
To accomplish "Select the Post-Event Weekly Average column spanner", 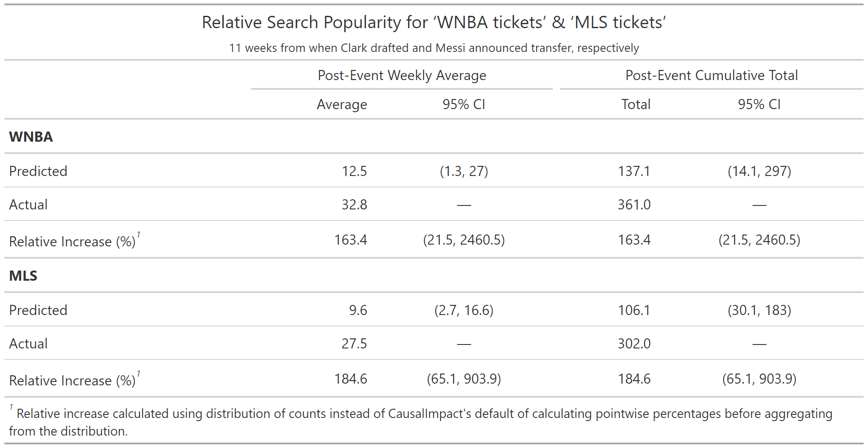I will (x=401, y=75).
